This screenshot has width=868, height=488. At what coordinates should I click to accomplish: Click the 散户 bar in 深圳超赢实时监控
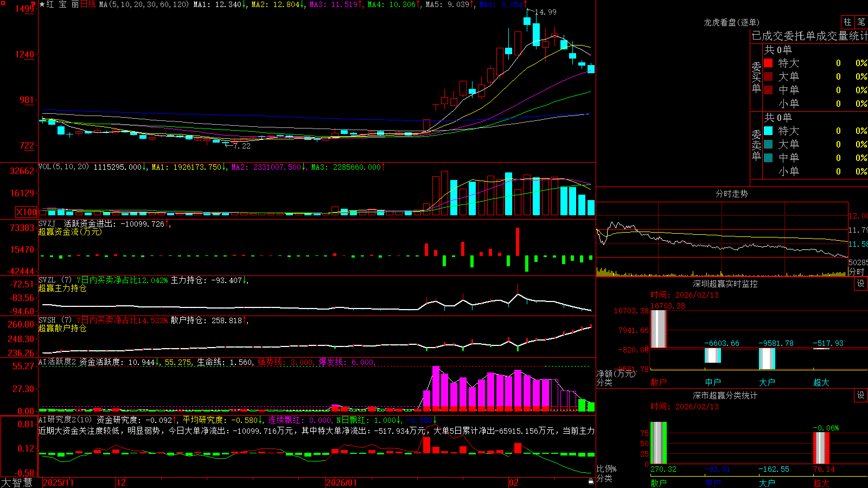[x=658, y=329]
